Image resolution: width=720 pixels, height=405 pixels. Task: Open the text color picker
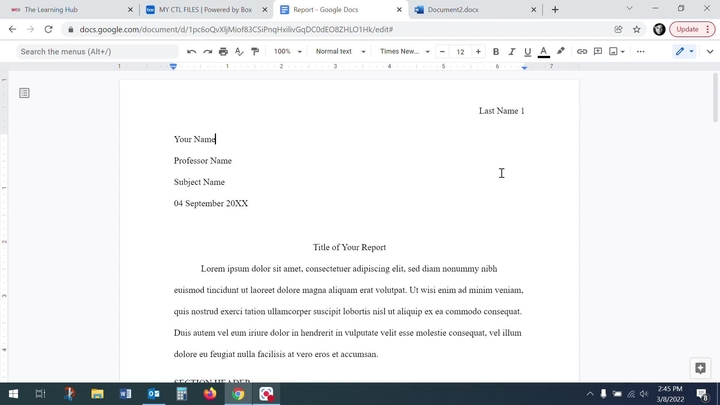point(543,51)
